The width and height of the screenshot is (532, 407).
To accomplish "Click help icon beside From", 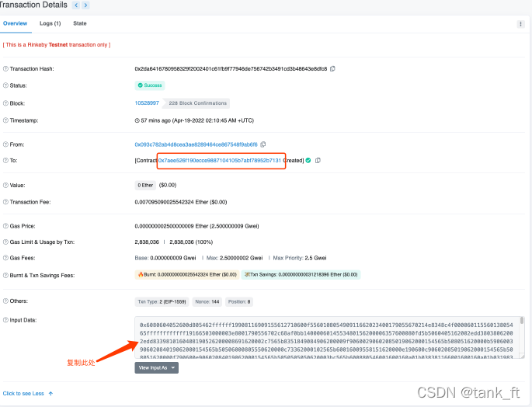I will (5, 144).
